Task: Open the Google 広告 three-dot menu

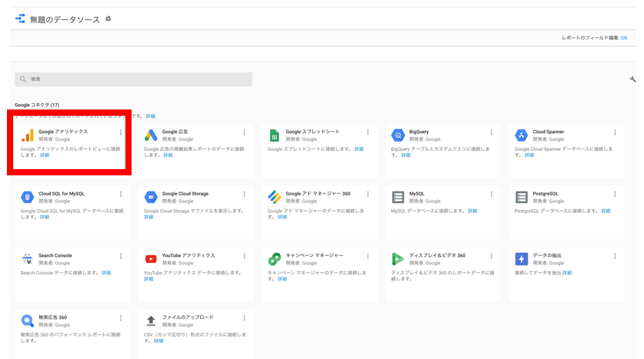Action: (x=244, y=132)
